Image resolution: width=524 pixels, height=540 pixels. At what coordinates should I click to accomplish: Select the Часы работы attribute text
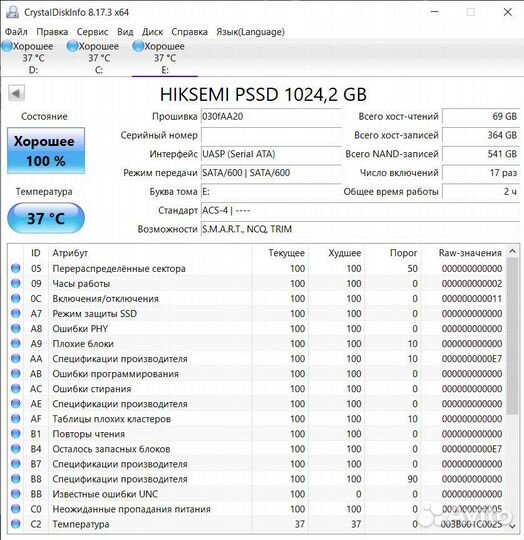click(81, 284)
